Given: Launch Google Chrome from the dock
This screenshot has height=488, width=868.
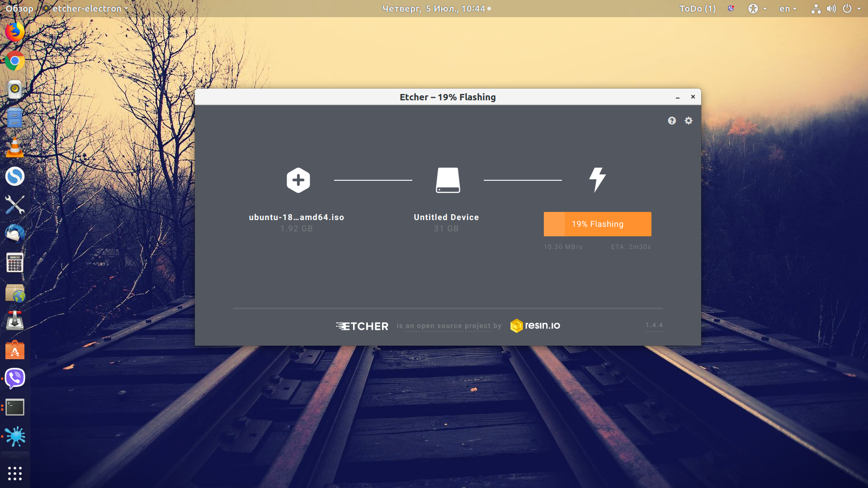Looking at the screenshot, I should (15, 61).
